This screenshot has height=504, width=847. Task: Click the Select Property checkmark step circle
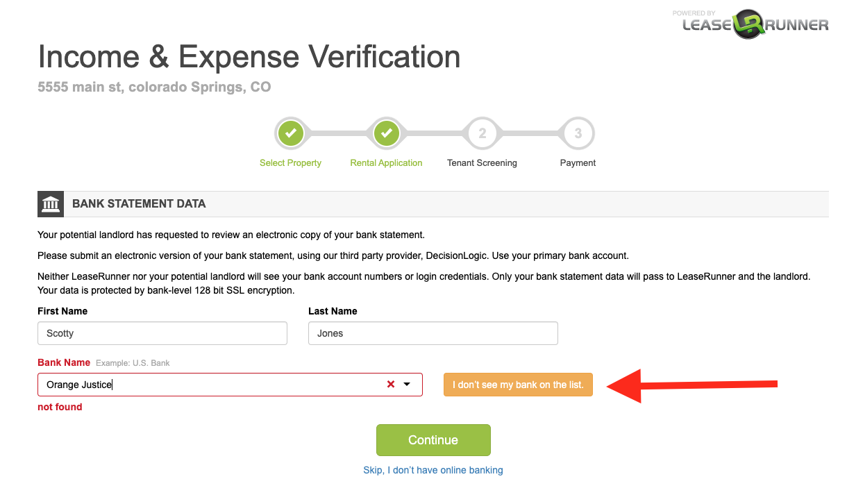(x=291, y=133)
